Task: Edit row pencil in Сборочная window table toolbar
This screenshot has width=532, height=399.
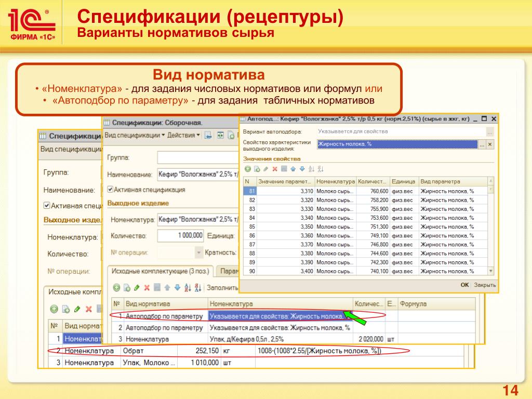Action: pos(137,288)
